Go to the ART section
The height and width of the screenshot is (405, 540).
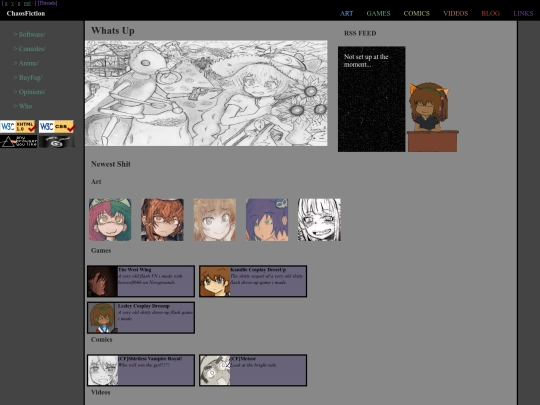pos(346,13)
